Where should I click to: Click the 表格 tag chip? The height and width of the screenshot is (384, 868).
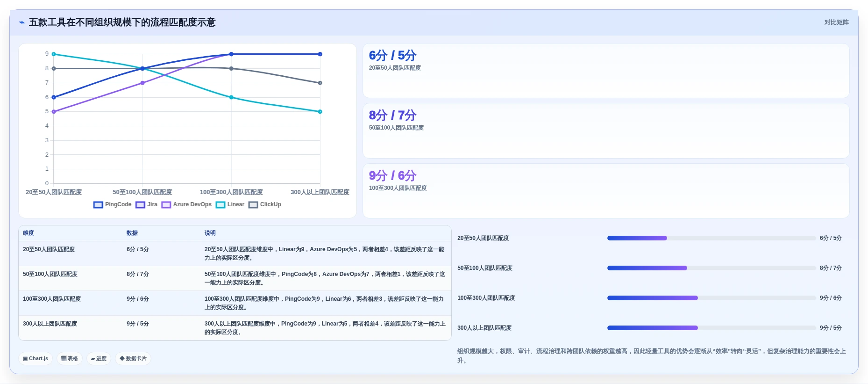(70, 359)
